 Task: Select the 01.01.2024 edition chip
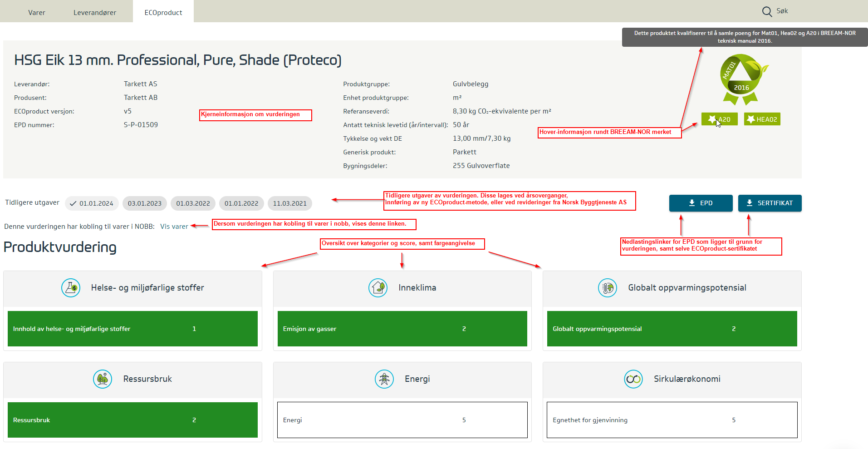click(92, 203)
